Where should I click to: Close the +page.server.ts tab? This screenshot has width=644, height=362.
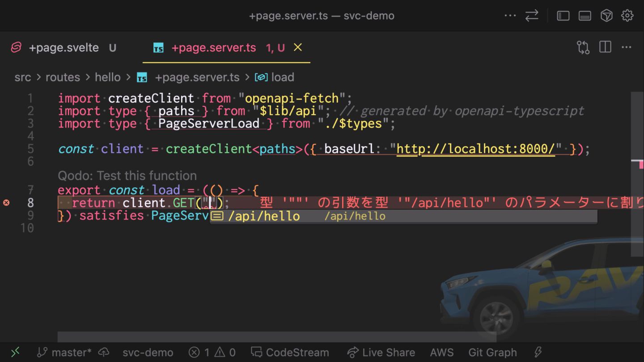pos(297,47)
